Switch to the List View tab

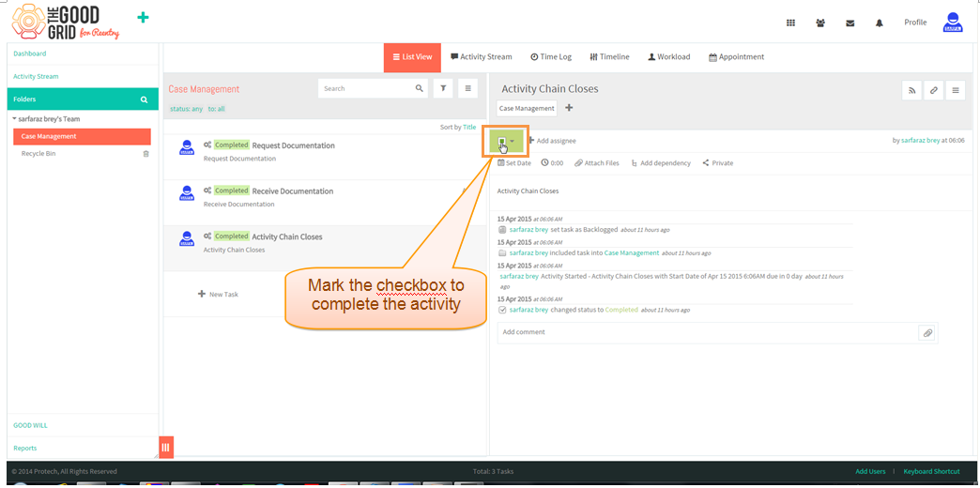pyautogui.click(x=412, y=57)
